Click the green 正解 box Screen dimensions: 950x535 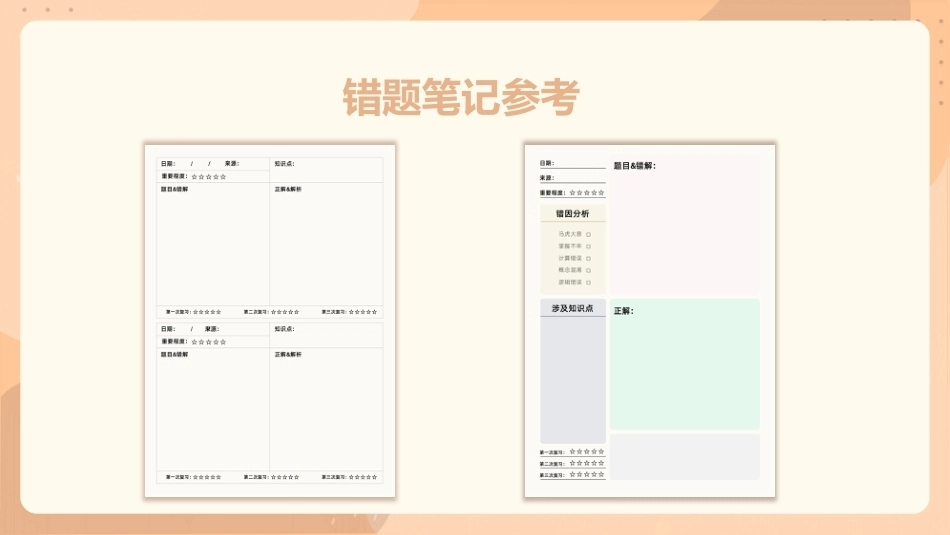click(x=685, y=364)
